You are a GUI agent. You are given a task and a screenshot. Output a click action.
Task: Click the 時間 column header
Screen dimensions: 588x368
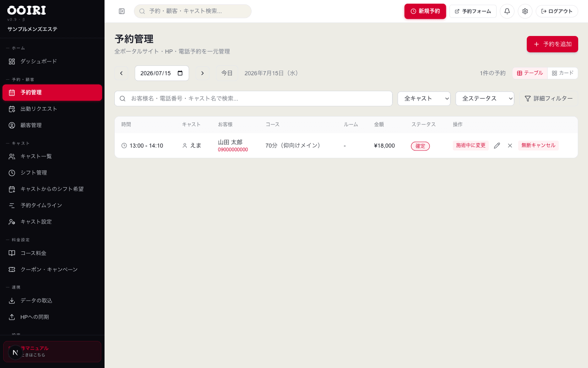click(126, 124)
